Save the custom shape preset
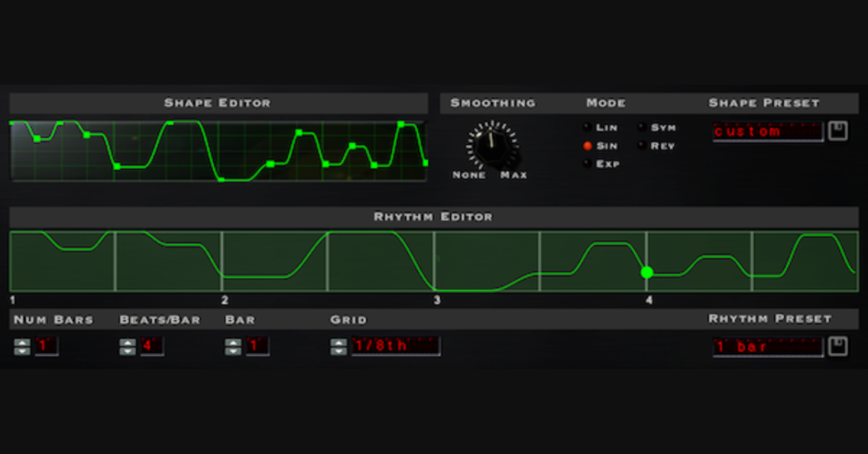The image size is (868, 454). click(x=837, y=131)
